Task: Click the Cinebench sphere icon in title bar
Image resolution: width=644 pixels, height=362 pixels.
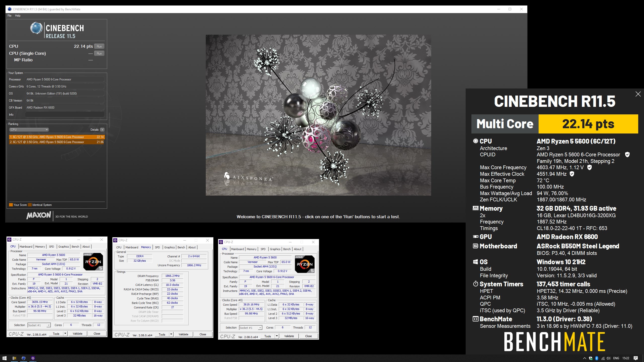Action: click(x=10, y=9)
